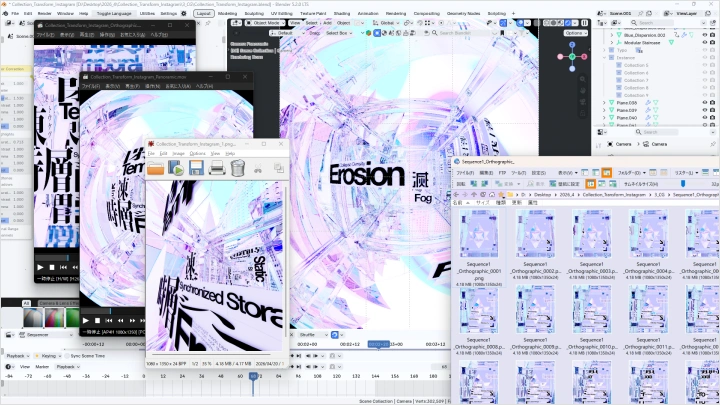This screenshot has height=405, width=720.
Task: Click the save floppy icon in image viewer
Action: [x=196, y=169]
